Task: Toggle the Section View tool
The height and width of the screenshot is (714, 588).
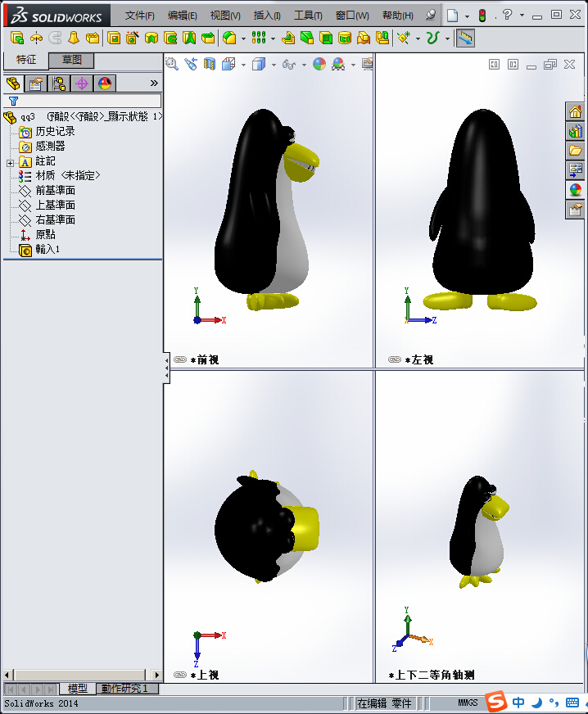Action: click(x=210, y=64)
